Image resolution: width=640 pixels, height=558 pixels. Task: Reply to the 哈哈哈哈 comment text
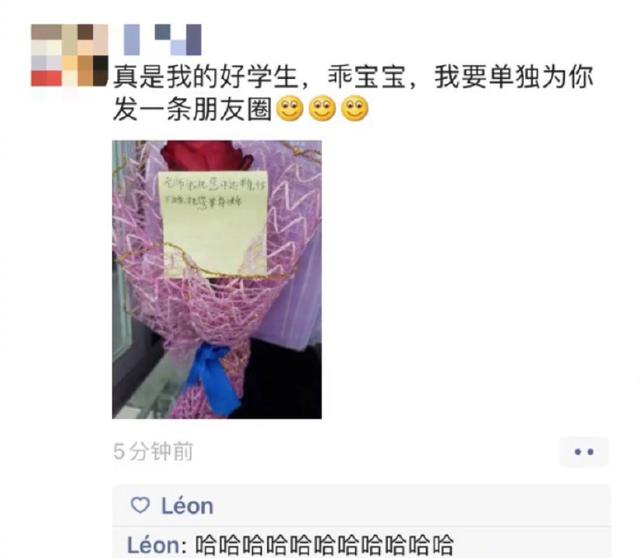[x=324, y=545]
